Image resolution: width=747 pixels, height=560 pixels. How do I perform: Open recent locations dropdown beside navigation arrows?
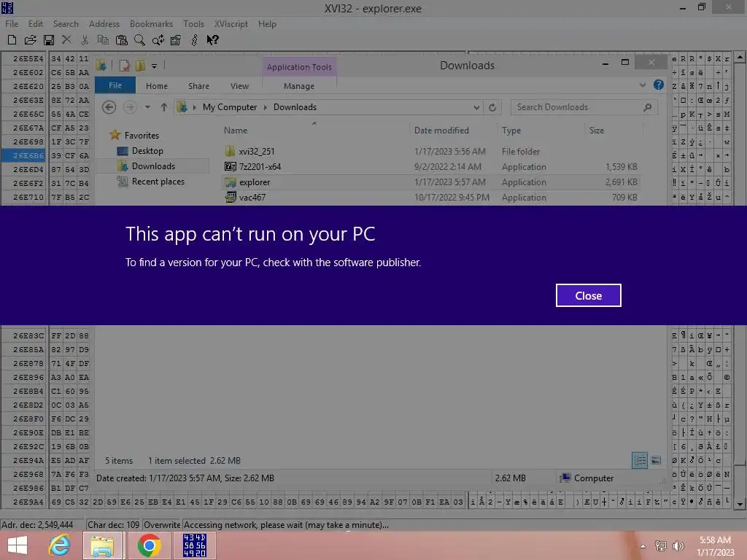pos(147,107)
